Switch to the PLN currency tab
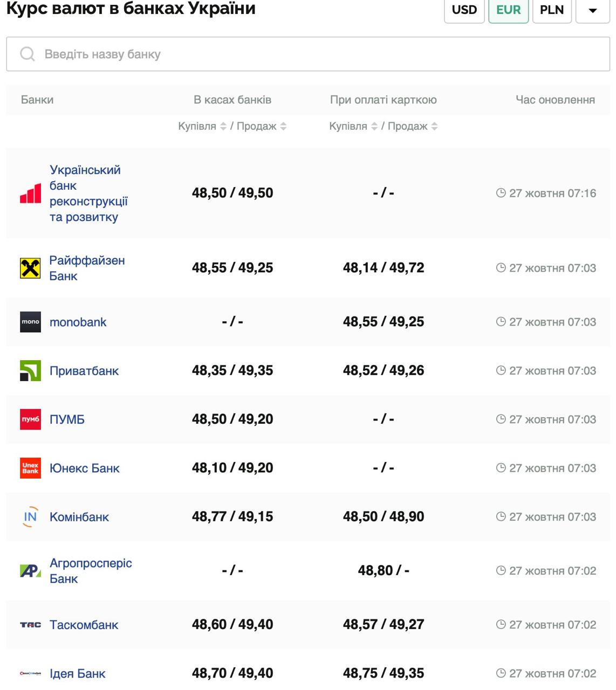 pos(551,10)
